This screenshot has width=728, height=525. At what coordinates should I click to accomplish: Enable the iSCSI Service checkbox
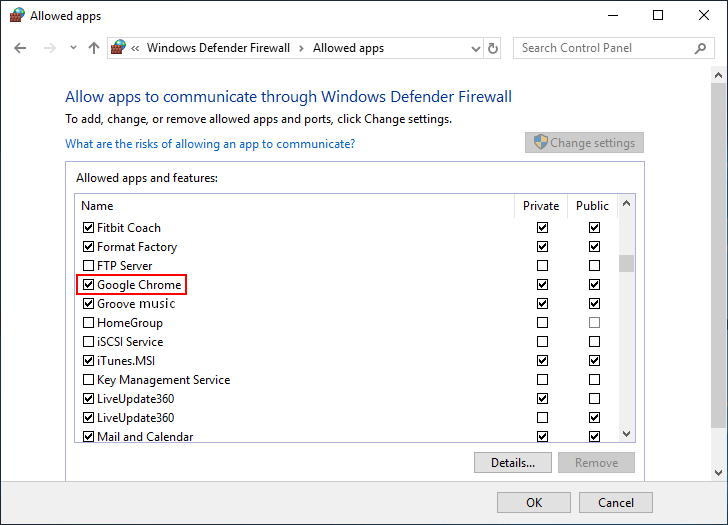[88, 342]
